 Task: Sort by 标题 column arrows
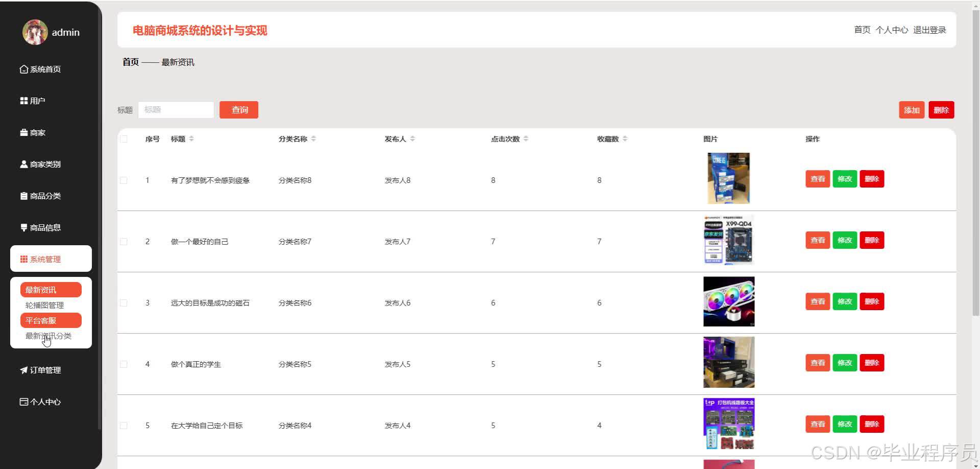click(191, 139)
